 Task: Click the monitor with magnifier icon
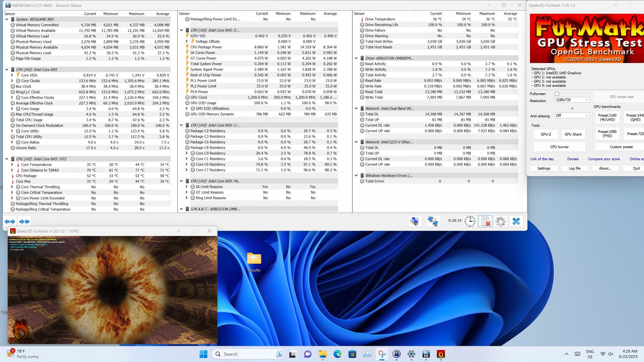(x=415, y=221)
